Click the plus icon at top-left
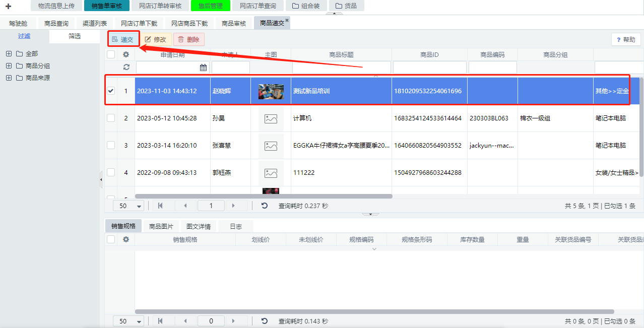The width and height of the screenshot is (644, 328). click(x=8, y=6)
